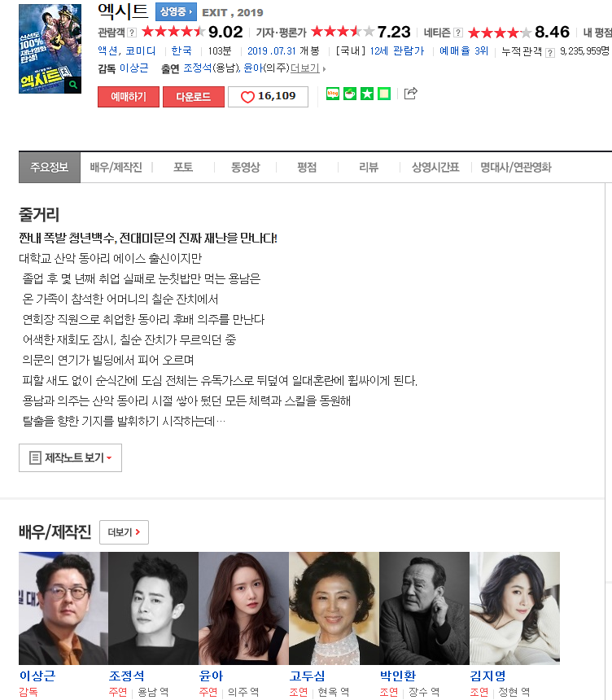Open the external share arrow icon
Image resolution: width=612 pixels, height=700 pixels.
click(410, 94)
